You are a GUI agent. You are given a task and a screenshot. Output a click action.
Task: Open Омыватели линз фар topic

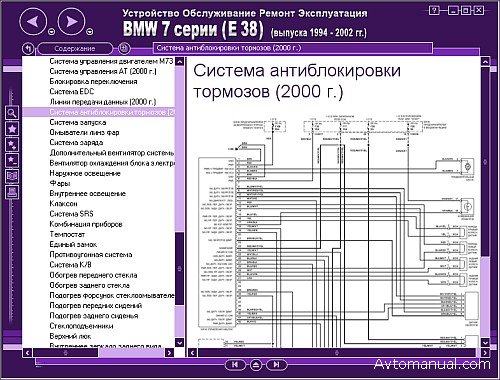pos(84,133)
